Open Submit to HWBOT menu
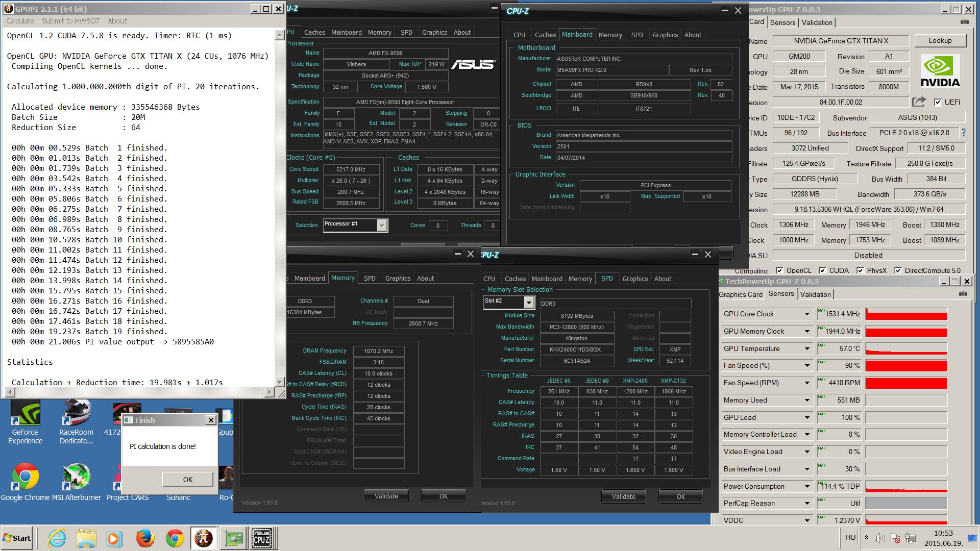The height and width of the screenshot is (551, 980). coord(70,21)
